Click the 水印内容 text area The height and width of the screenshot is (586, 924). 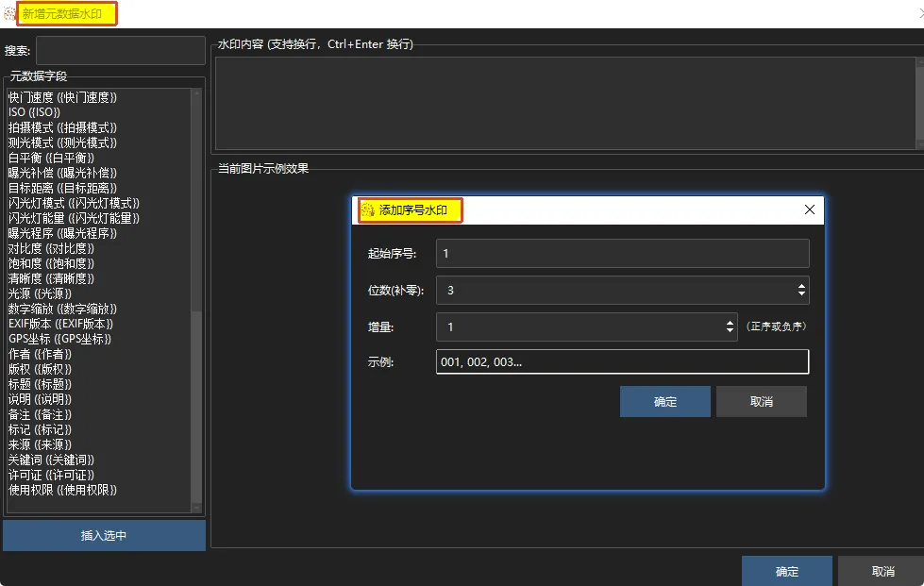click(x=565, y=103)
